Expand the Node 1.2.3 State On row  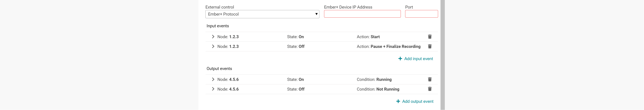(213, 37)
